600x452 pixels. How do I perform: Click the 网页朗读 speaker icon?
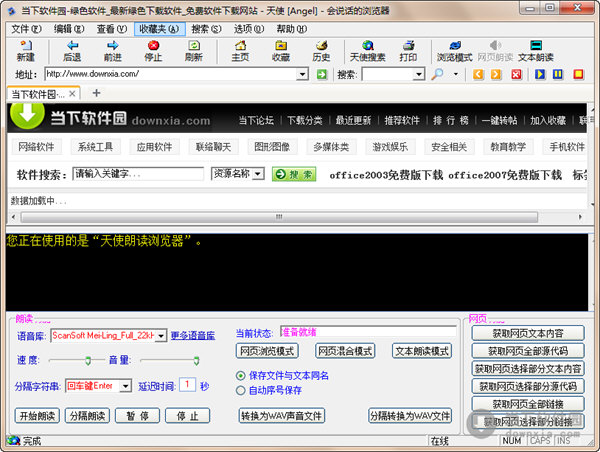pos(495,51)
